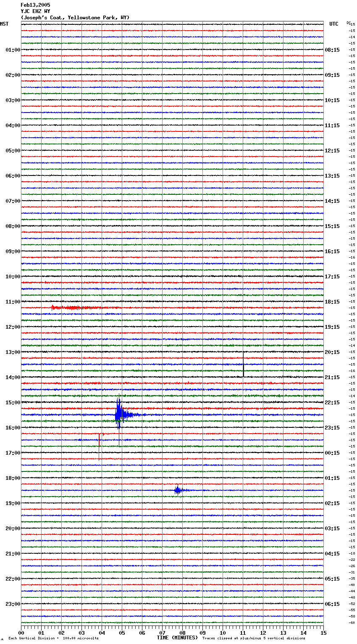Select the 23:00 MST row label

coord(13,604)
